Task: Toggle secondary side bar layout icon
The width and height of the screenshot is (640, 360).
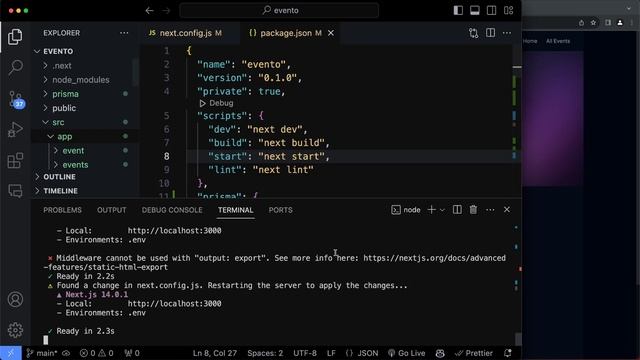Action: 491,11
